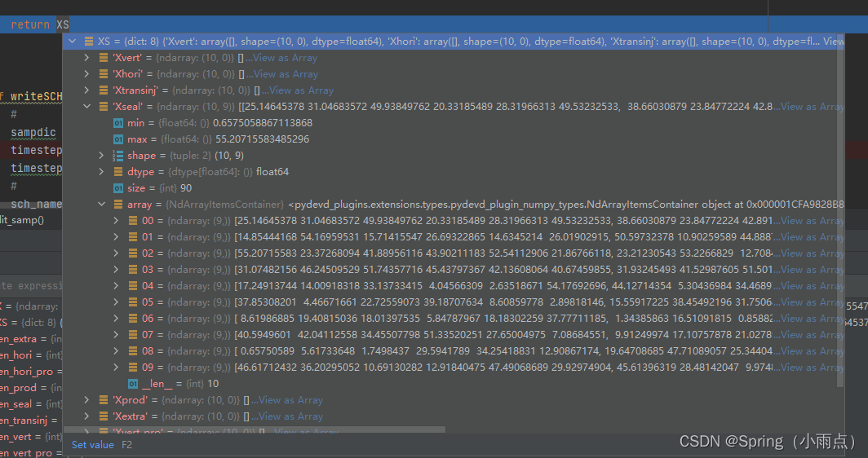Expand the 'Xprod' ndarray entry
The height and width of the screenshot is (458, 868).
87,400
